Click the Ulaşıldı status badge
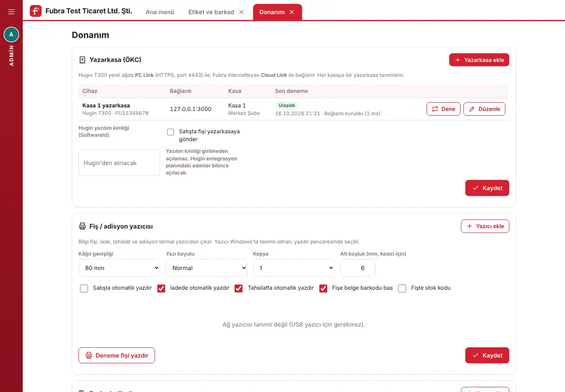This screenshot has width=565, height=392. [x=287, y=105]
